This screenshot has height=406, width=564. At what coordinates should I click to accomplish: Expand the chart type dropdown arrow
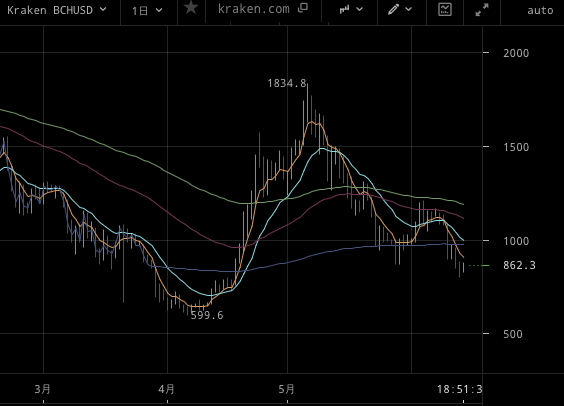(359, 10)
